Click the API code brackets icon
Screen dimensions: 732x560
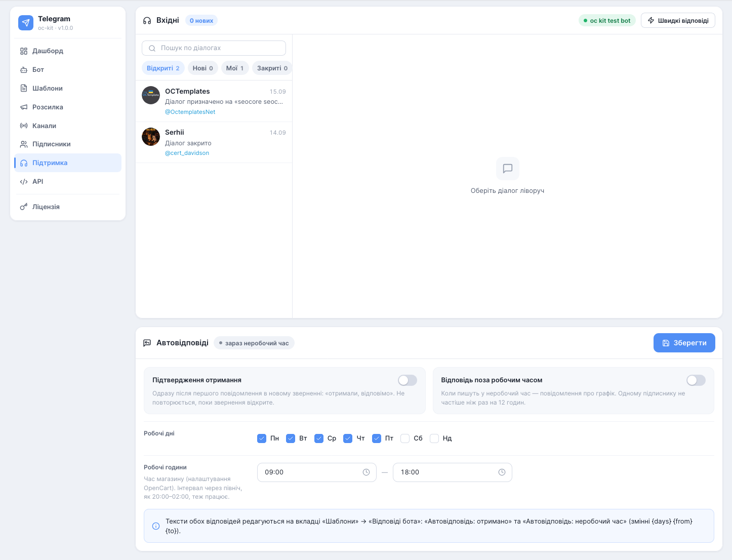24,182
